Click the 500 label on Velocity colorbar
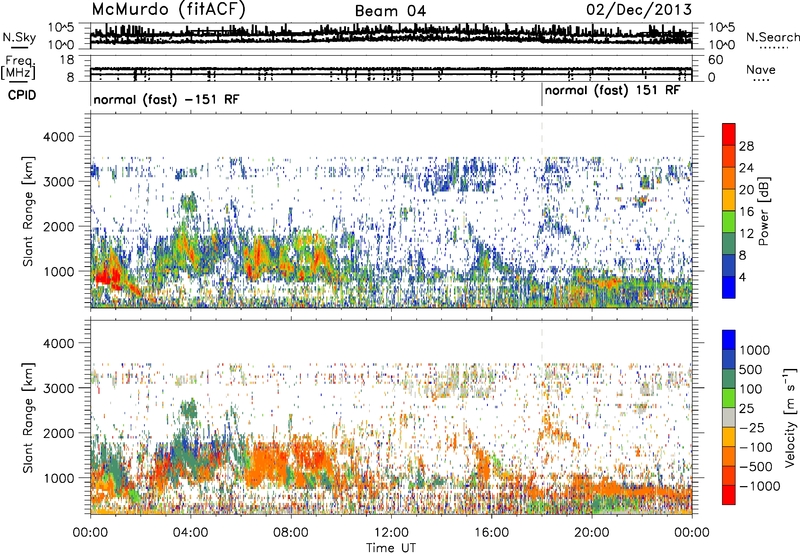The image size is (800, 554). coord(751,369)
